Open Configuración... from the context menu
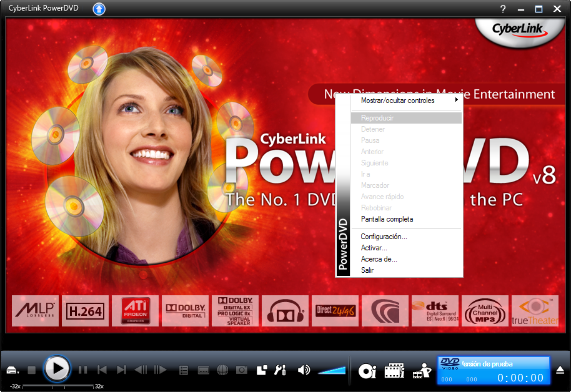Image resolution: width=571 pixels, height=392 pixels. pos(384,237)
